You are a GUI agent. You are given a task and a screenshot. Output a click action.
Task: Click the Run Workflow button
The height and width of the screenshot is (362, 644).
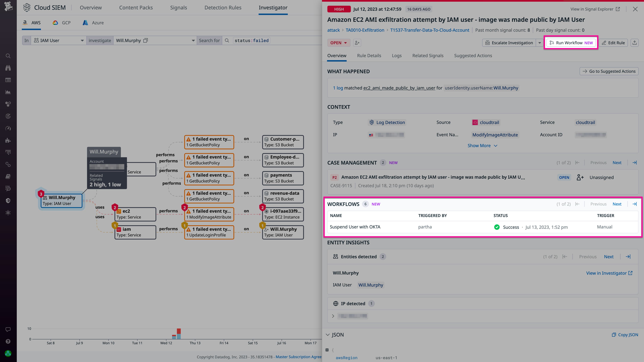[571, 42]
